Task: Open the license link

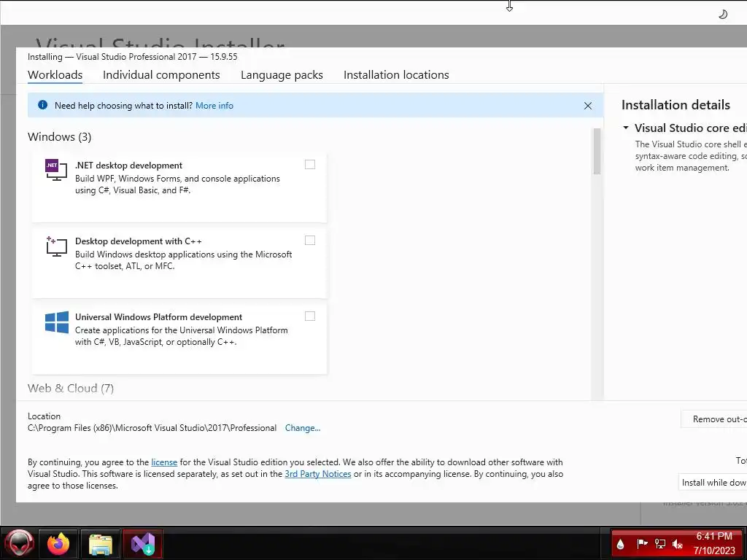Action: 164,462
